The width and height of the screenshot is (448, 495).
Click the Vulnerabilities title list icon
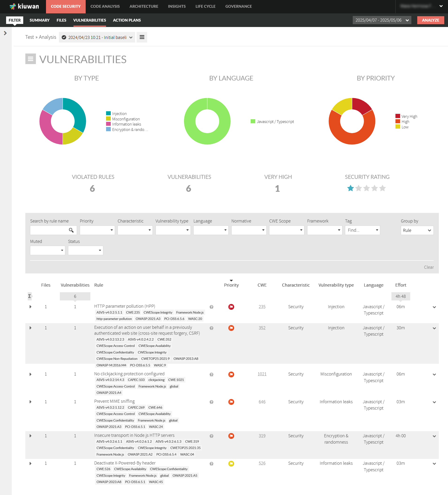[31, 59]
